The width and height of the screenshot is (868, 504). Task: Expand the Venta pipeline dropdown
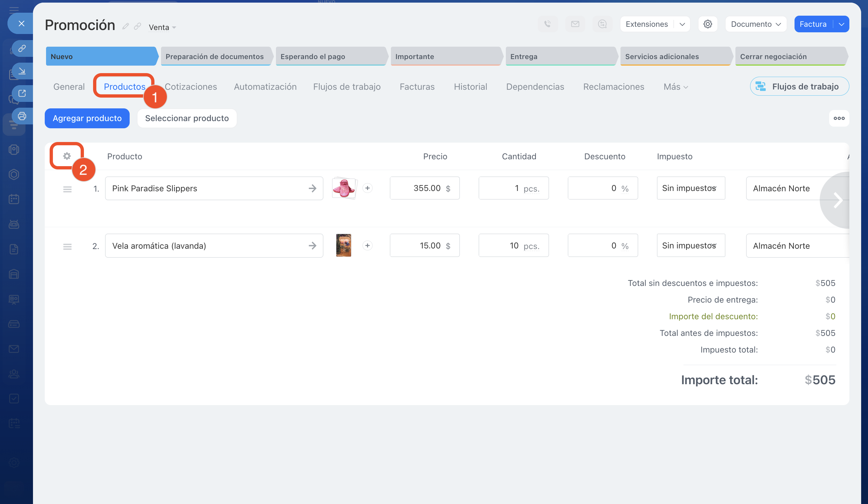(162, 27)
